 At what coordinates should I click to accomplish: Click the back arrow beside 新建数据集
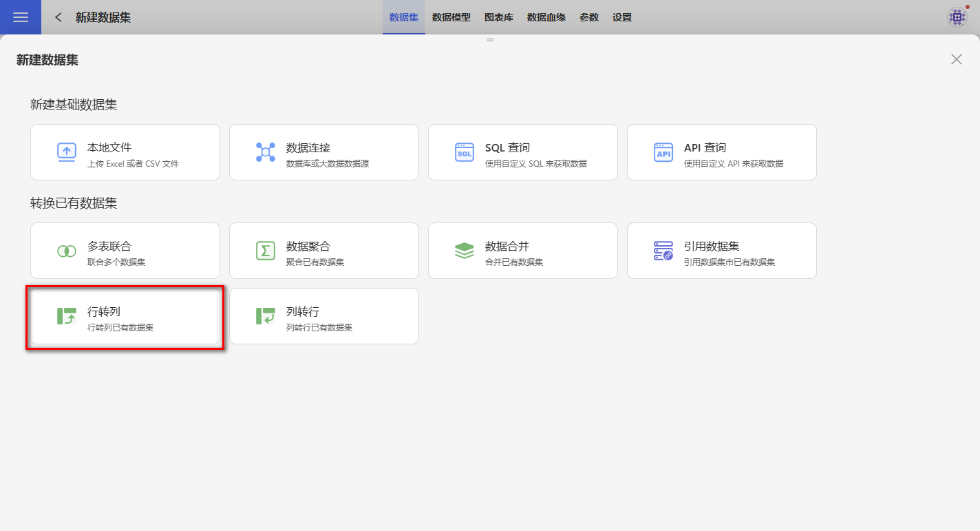(x=58, y=17)
